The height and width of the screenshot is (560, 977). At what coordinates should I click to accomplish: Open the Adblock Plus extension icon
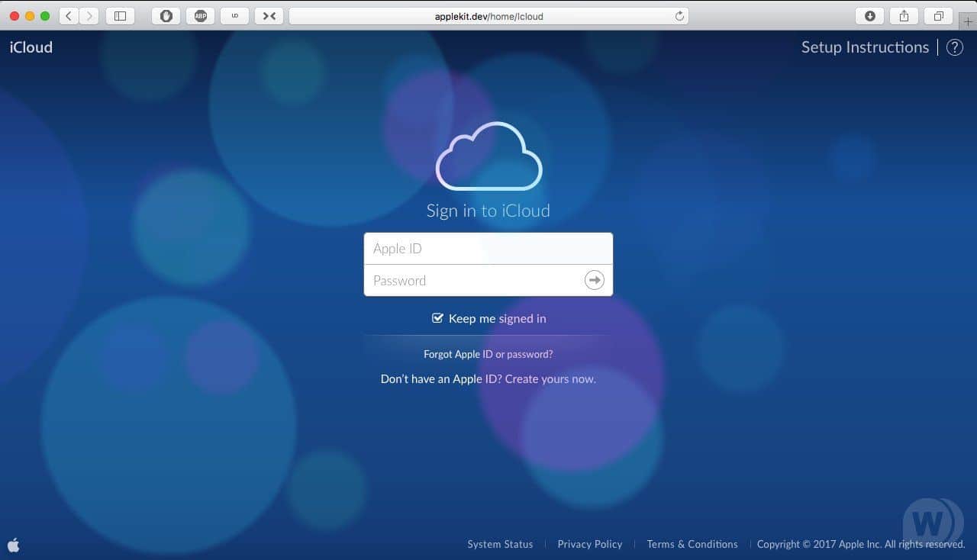tap(200, 15)
